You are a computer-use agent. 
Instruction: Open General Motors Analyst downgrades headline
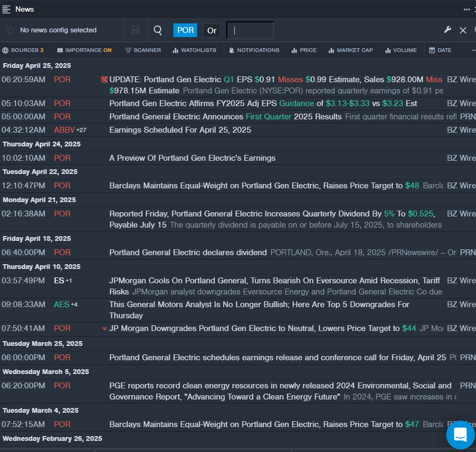[259, 310]
